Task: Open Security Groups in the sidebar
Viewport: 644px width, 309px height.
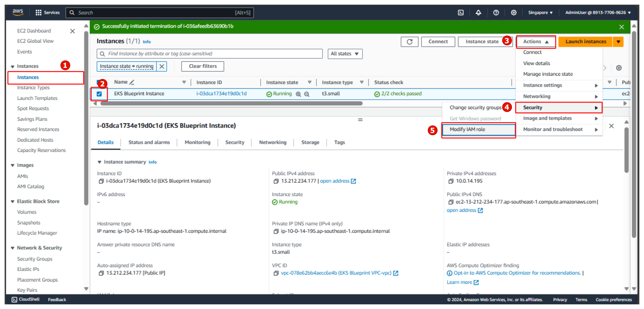Action: coord(35,259)
